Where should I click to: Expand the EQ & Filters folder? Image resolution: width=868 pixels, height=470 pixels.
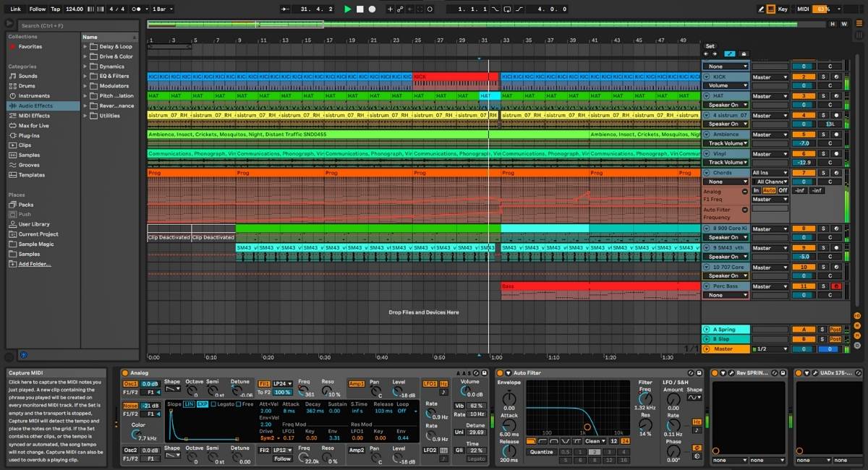85,76
